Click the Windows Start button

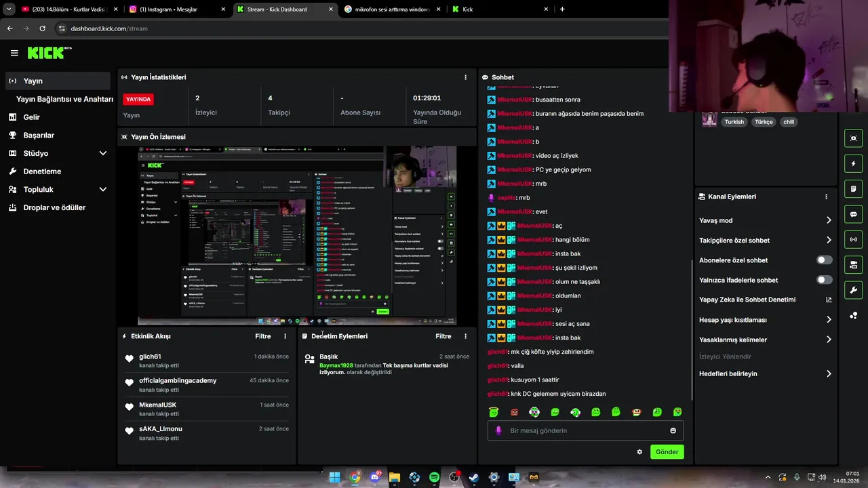pos(335,478)
